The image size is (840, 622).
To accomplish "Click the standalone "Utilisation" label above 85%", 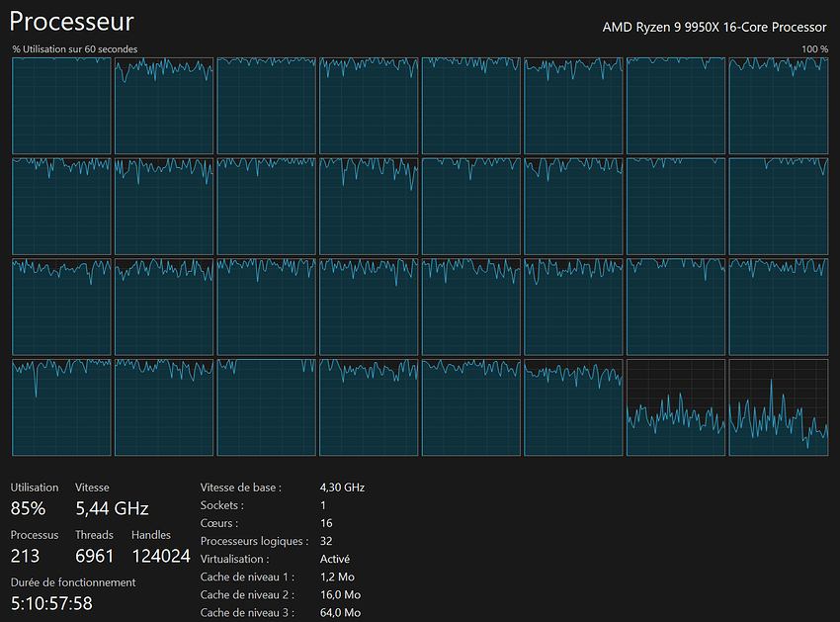I will tap(35, 488).
